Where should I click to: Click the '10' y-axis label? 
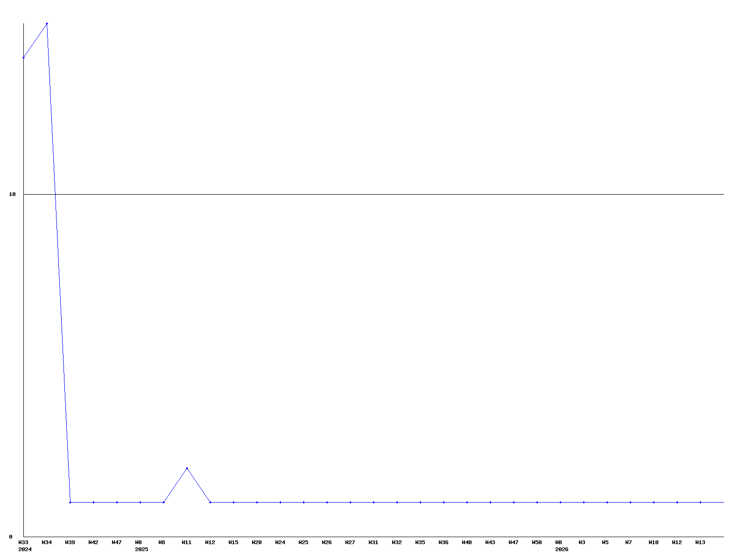point(13,194)
